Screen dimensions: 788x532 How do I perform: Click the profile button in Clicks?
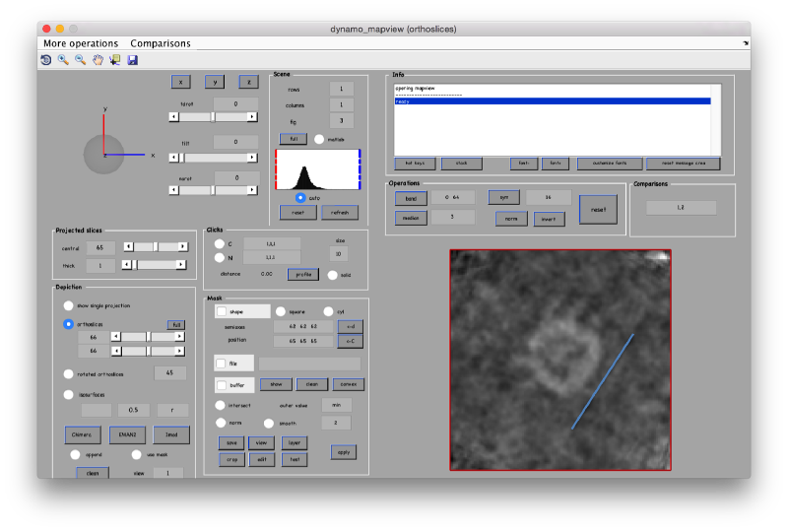(x=303, y=275)
